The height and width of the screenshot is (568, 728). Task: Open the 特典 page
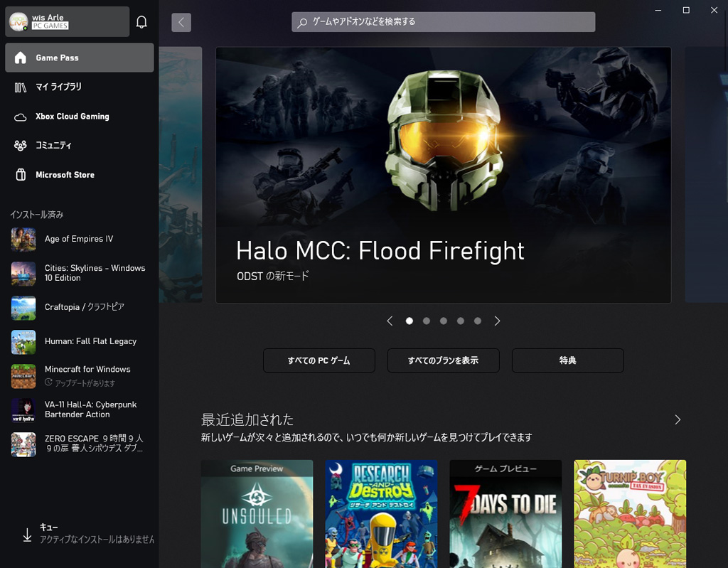tap(567, 360)
